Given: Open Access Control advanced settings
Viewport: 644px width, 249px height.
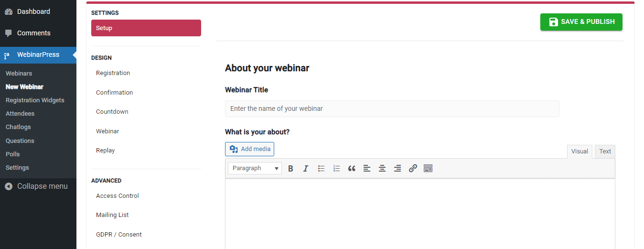Looking at the screenshot, I should coord(118,196).
